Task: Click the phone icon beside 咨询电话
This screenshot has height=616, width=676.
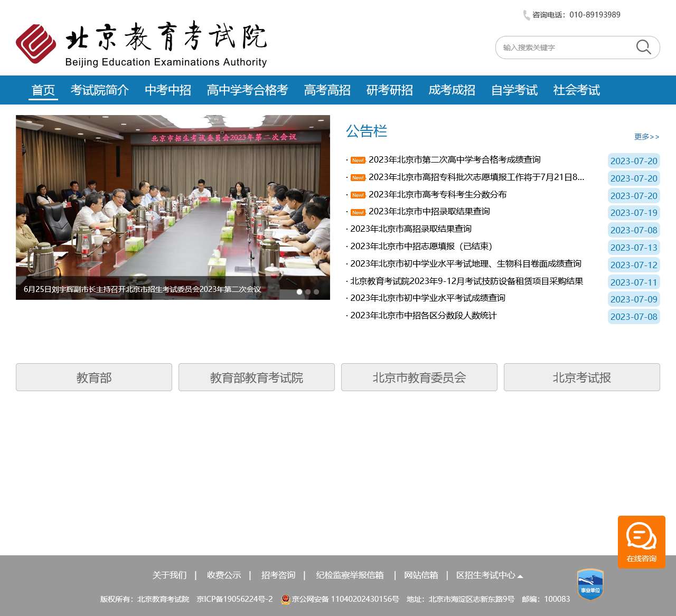Action: tap(527, 15)
